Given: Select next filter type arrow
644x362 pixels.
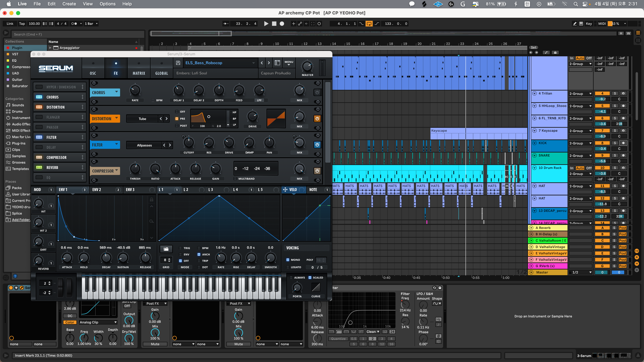Looking at the screenshot, I should 170,145.
